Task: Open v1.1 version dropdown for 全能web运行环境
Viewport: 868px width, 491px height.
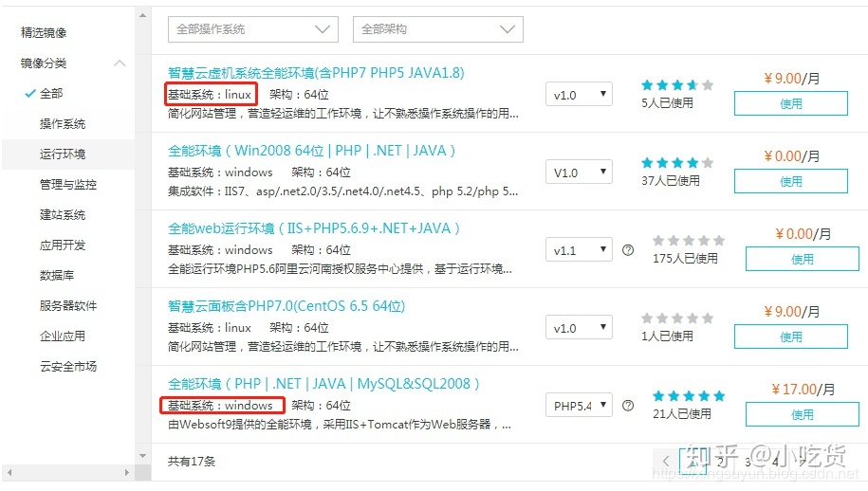Action: coord(579,250)
